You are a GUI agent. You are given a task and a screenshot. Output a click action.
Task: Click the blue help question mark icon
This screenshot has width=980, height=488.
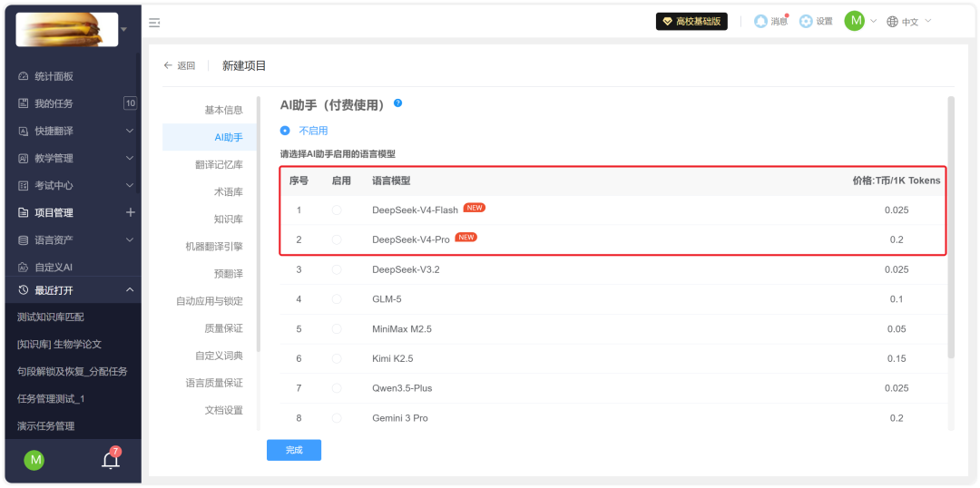[397, 103]
